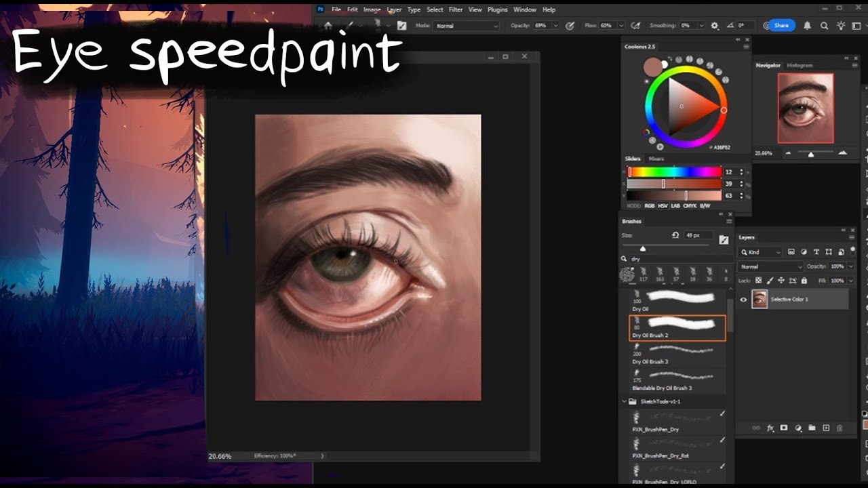This screenshot has height=488, width=868.
Task: Go to Photoshop home screen icon
Action: 328,26
